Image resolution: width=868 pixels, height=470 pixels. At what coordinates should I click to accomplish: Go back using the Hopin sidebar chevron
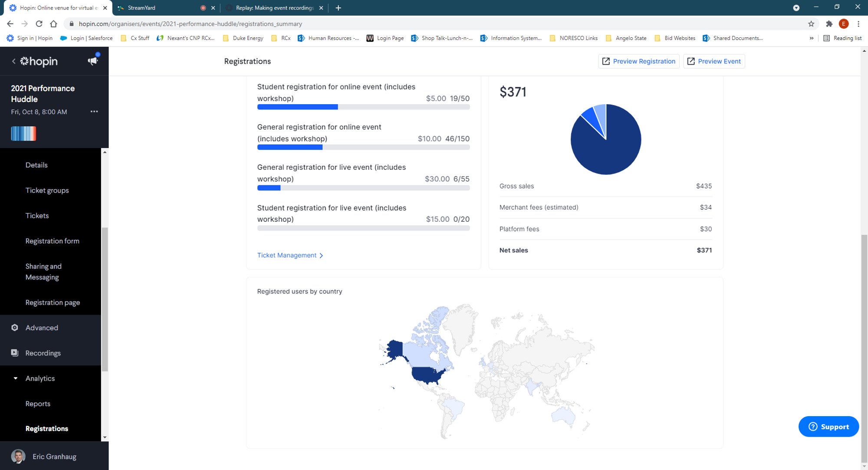[13, 61]
